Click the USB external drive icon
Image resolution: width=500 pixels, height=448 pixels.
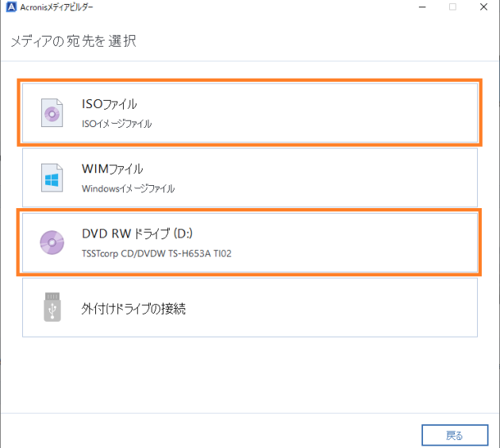tap(52, 307)
